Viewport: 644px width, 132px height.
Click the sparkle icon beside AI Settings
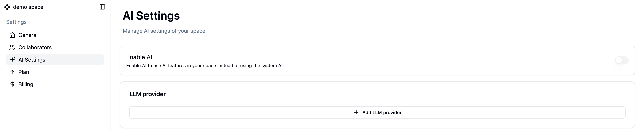click(12, 60)
